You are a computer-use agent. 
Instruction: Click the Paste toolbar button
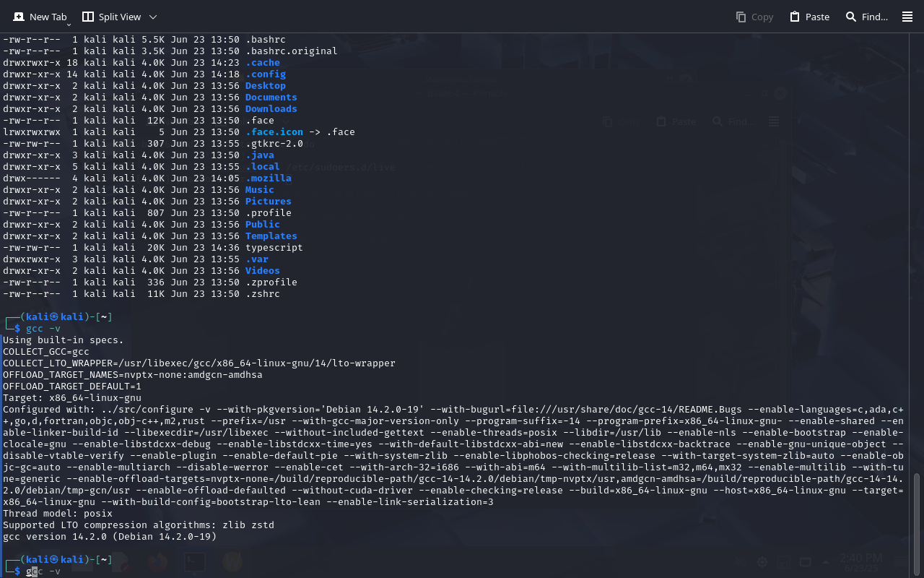(809, 17)
